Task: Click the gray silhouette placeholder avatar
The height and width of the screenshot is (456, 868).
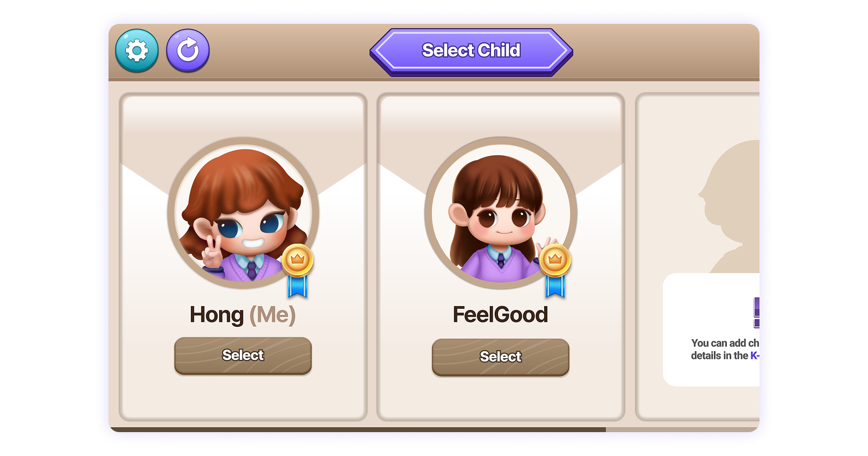Action: coord(729,206)
